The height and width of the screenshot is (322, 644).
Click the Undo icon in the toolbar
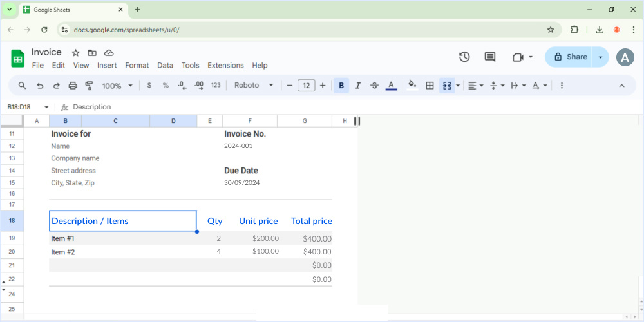(40, 86)
